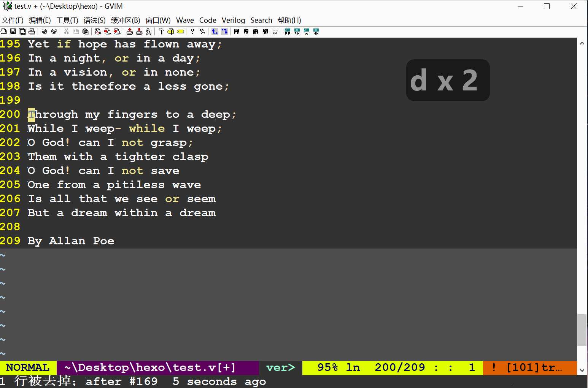
Task: Insert a BUS waveform via toolbar
Action: tap(256, 32)
